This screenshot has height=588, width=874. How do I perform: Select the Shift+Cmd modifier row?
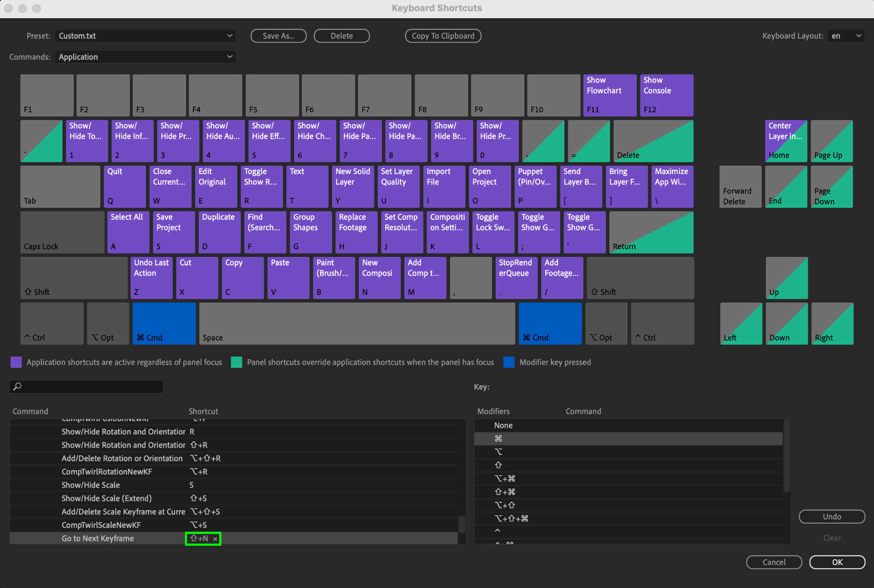(505, 492)
